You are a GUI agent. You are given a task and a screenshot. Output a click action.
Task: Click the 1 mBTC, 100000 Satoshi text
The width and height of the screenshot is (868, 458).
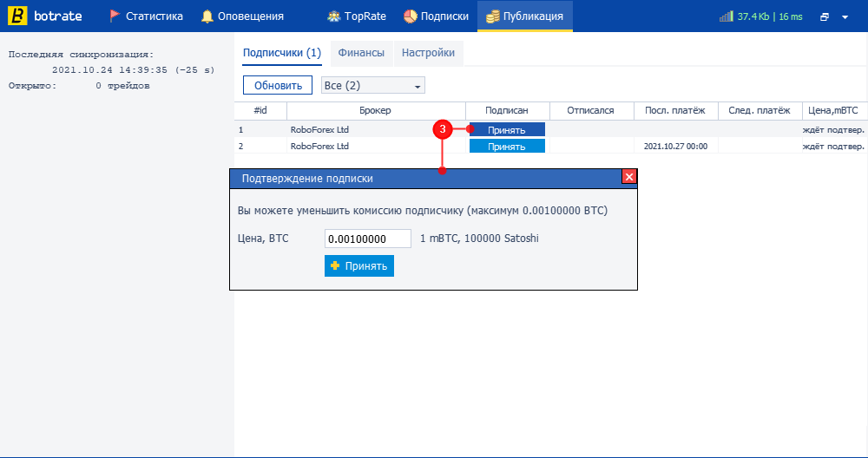coord(479,239)
